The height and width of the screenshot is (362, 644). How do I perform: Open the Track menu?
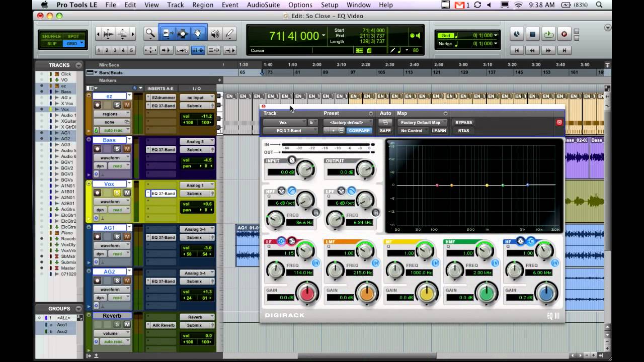coord(176,5)
